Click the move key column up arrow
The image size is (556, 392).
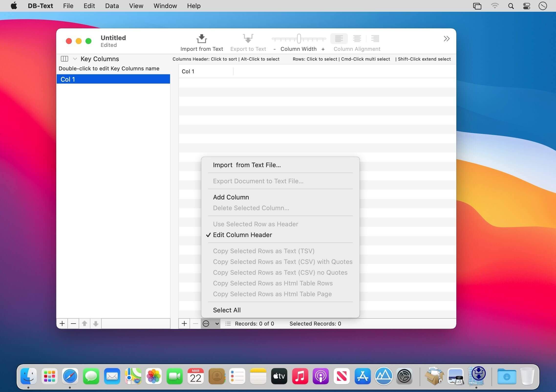pyautogui.click(x=85, y=324)
